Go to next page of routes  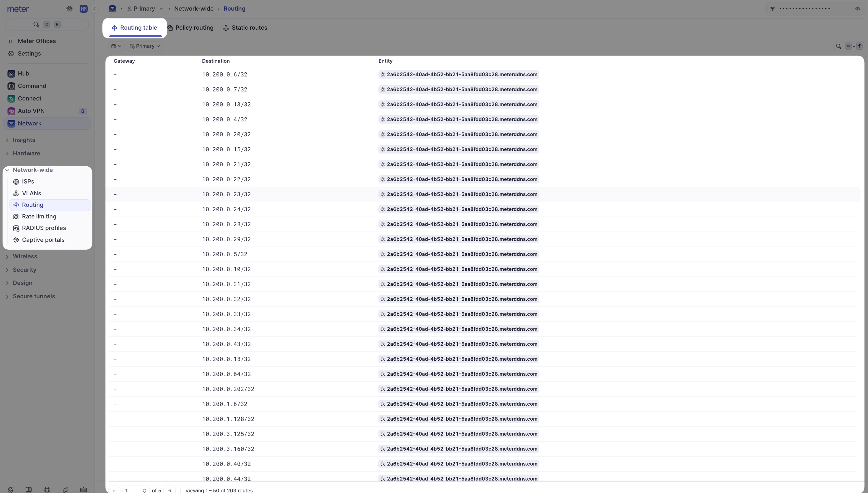(170, 490)
